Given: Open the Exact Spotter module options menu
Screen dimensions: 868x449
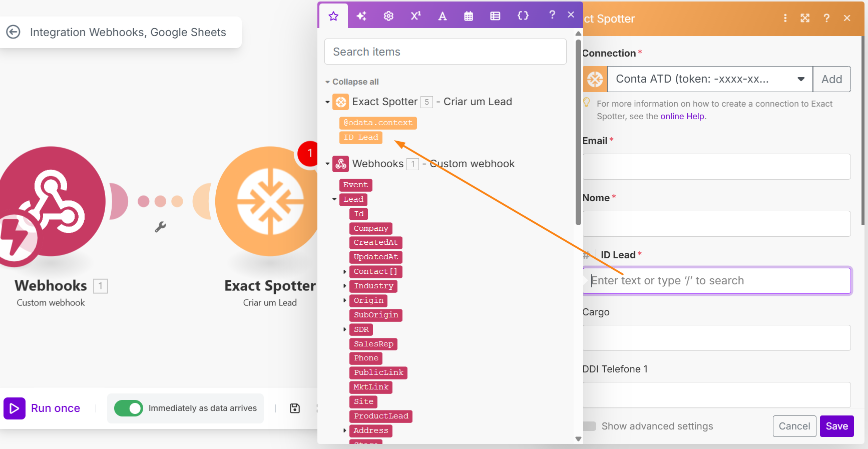Looking at the screenshot, I should point(785,18).
